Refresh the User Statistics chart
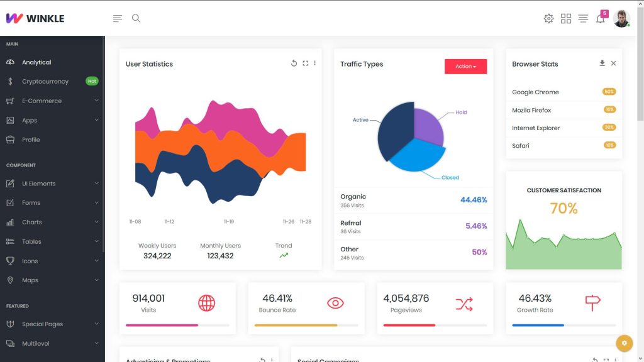 [x=293, y=63]
